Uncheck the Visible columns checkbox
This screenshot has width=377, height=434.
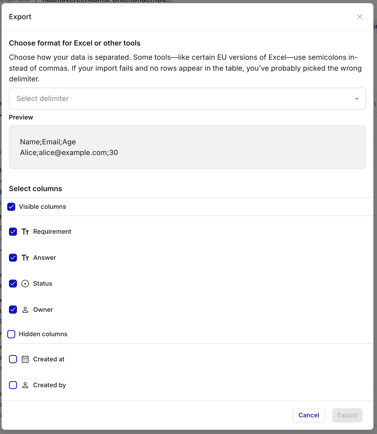pyautogui.click(x=11, y=207)
